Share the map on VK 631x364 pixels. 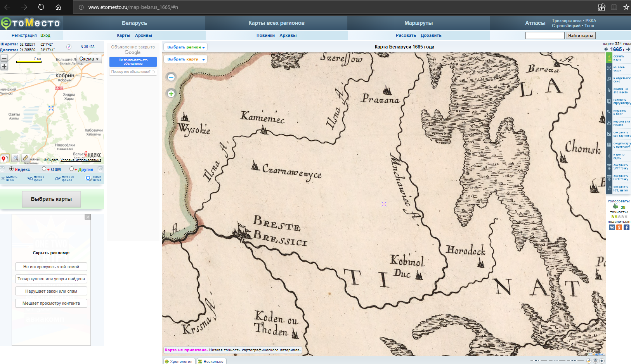(x=612, y=228)
